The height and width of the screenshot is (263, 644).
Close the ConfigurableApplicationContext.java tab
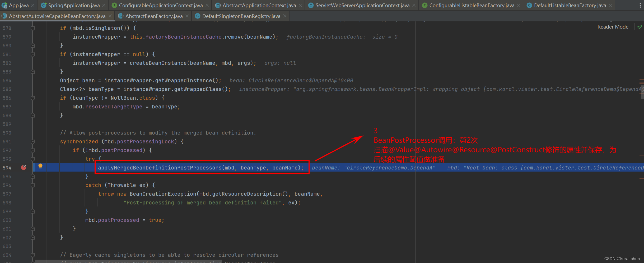point(207,5)
